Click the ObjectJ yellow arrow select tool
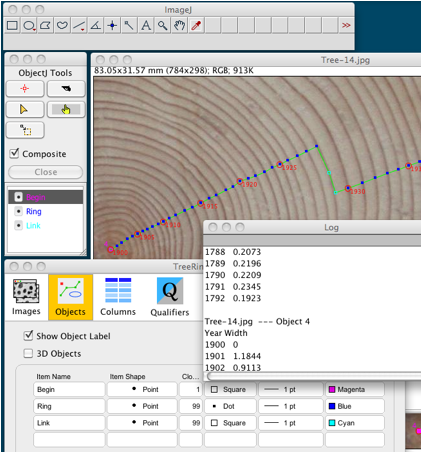 25,109
